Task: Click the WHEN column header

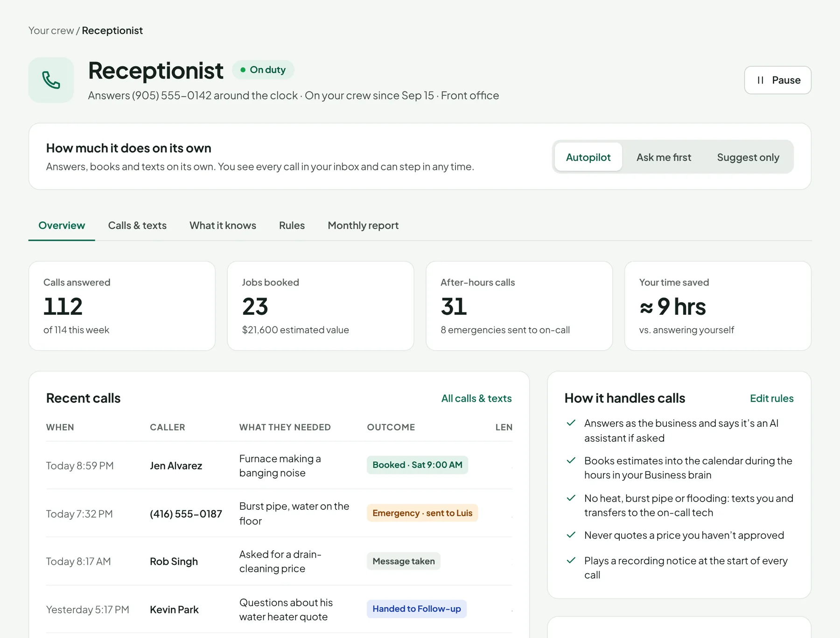Action: [x=60, y=427]
